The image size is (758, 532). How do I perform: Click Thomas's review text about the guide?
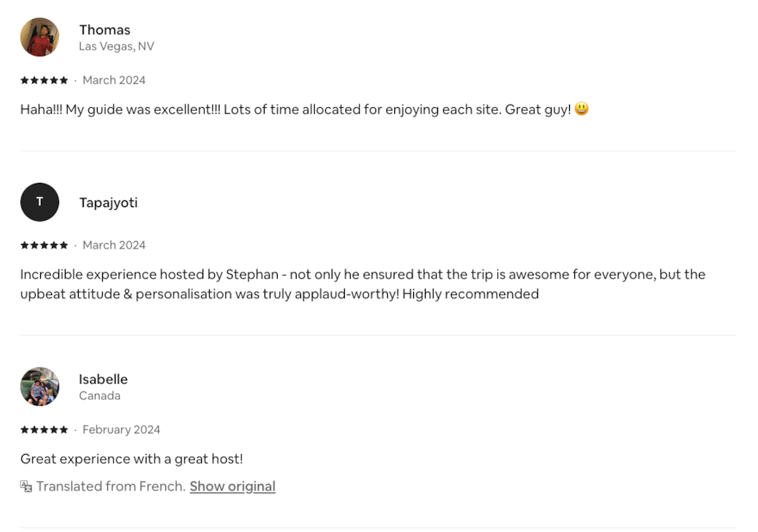click(x=295, y=109)
